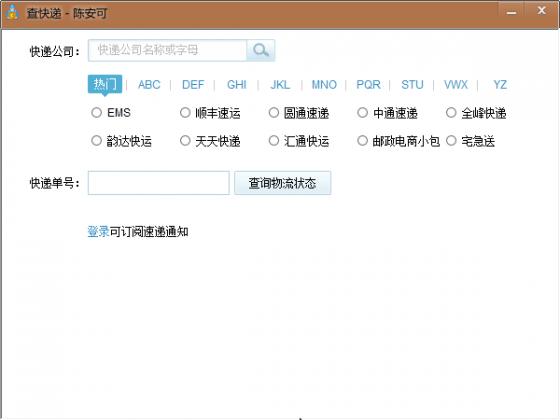Show couriers under YZ tab
Screen dimensions: 560x420
[x=500, y=85]
